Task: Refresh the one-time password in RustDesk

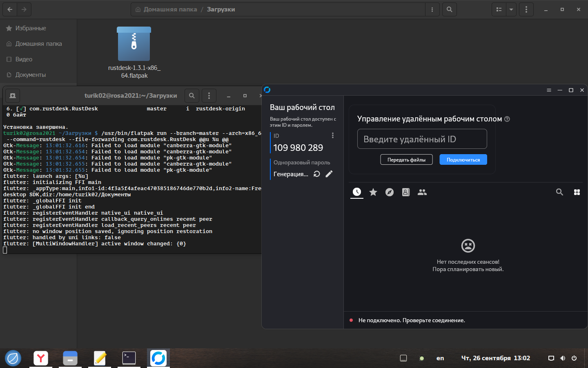Action: pyautogui.click(x=316, y=174)
